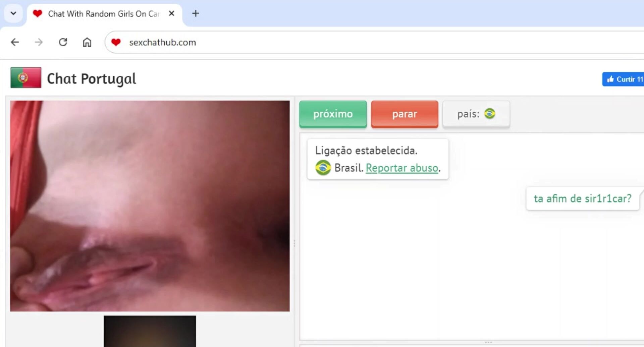Click the Chat Portugal heading text
644x347 pixels.
click(x=92, y=79)
